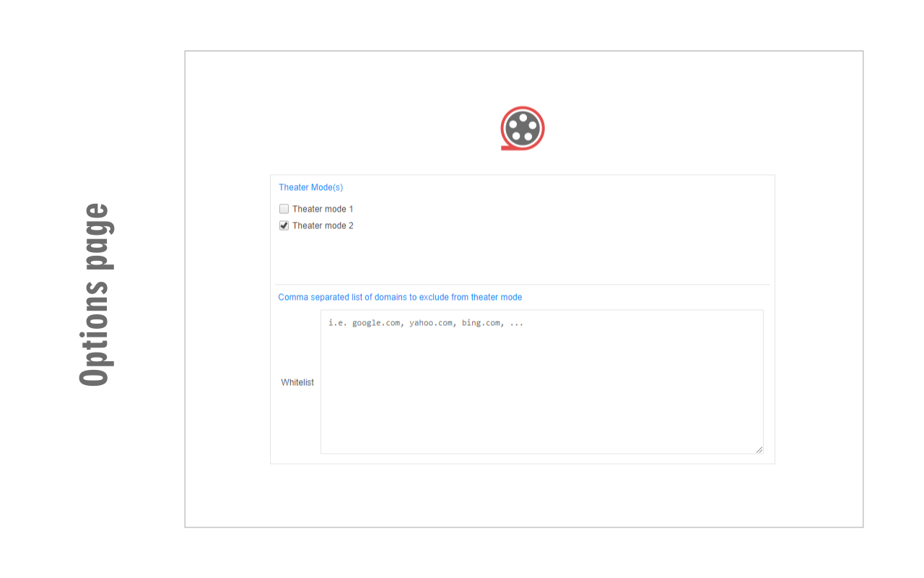
Task: Click the red reel drawing with sprocket holes
Action: pos(521,129)
